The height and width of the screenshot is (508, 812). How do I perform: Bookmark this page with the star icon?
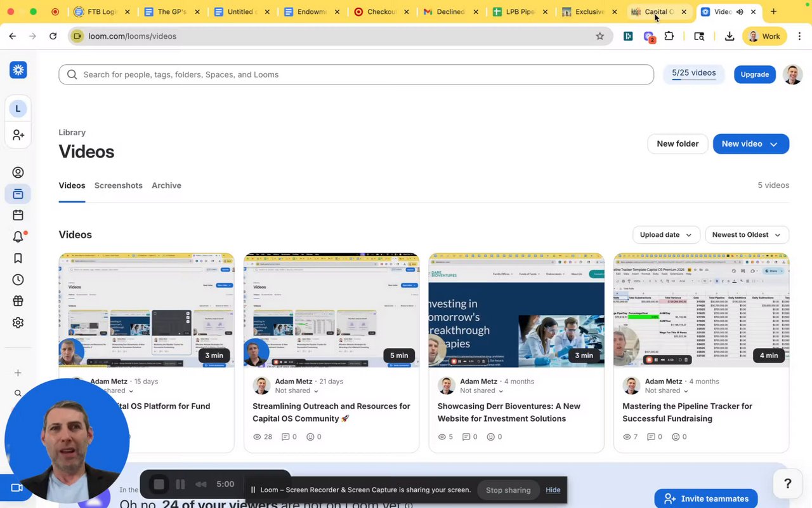point(599,36)
